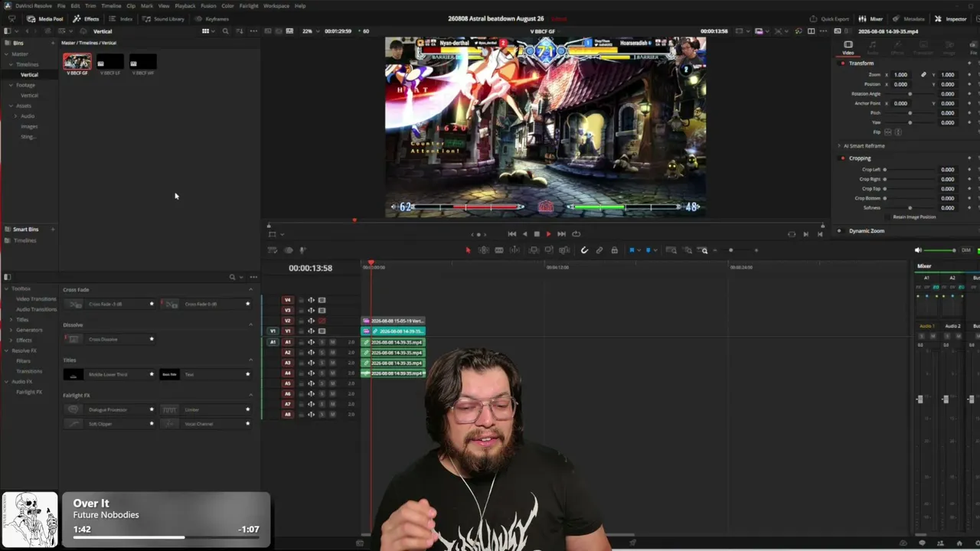The image size is (980, 551).
Task: Click the audio volume speaker icon
Action: coord(919,250)
